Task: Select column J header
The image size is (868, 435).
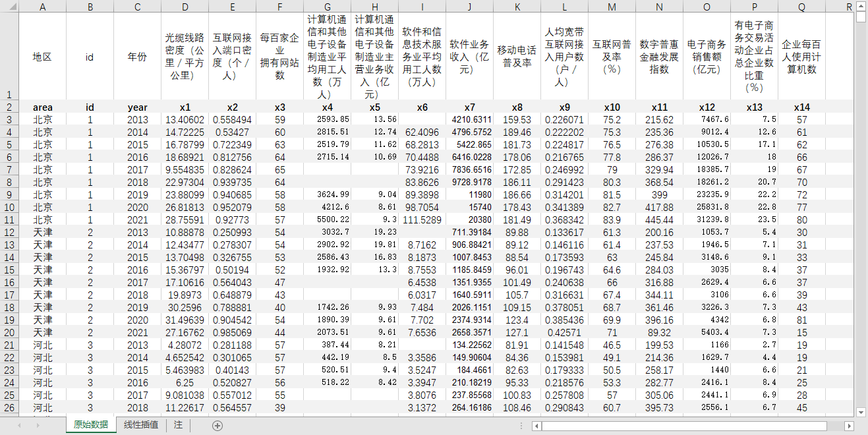Action: pyautogui.click(x=470, y=7)
